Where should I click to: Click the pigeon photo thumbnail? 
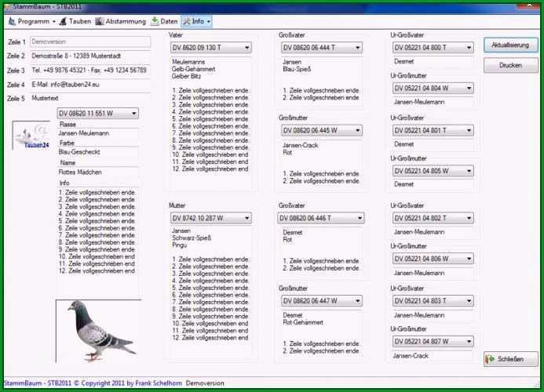99,331
